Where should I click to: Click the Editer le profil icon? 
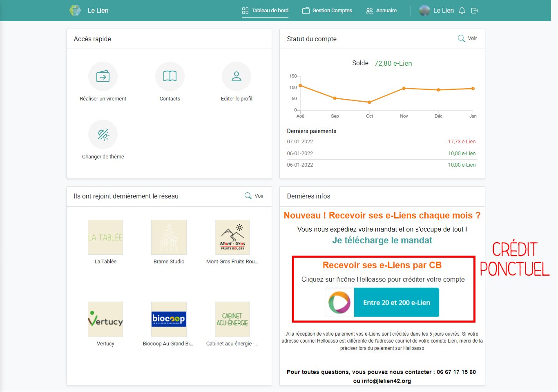237,76
